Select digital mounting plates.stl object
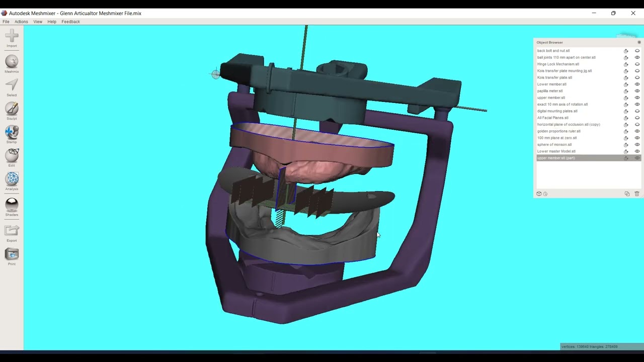This screenshot has height=362, width=644. (x=557, y=111)
